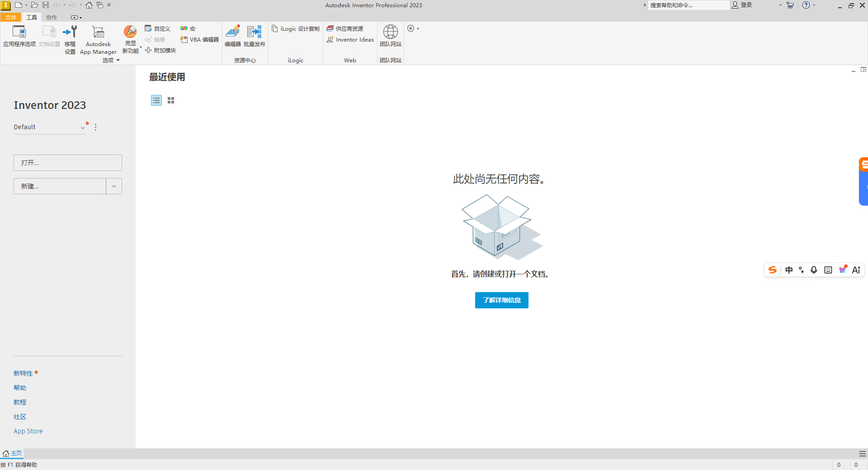Toggle 亮显新功能 highlight new features

[x=130, y=38]
